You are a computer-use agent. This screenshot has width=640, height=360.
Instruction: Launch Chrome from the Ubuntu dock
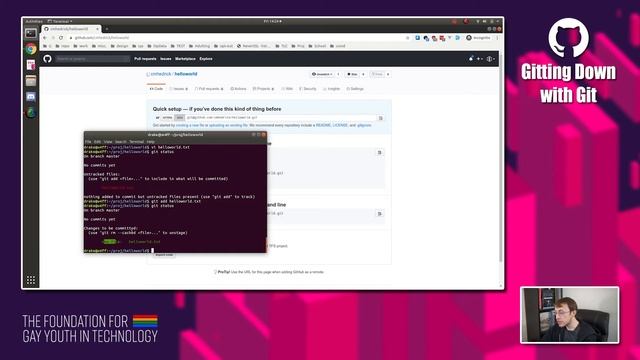pyautogui.click(x=31, y=49)
